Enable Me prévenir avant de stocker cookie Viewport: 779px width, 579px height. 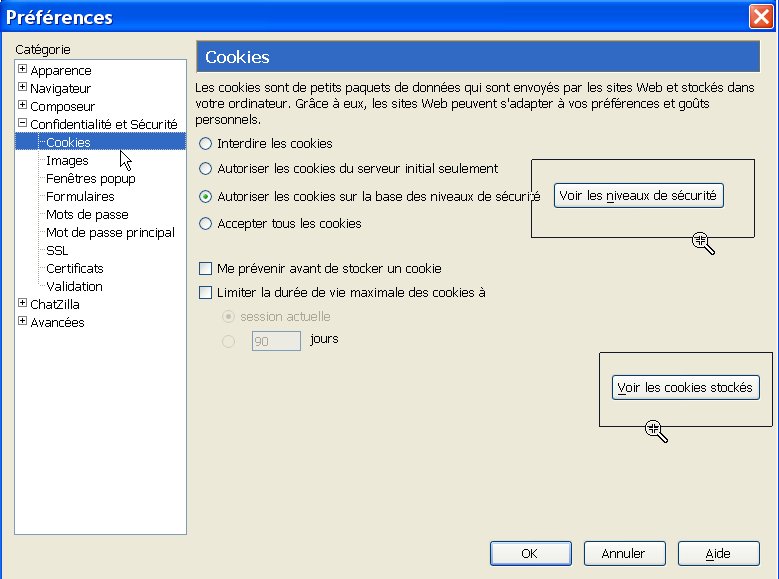[205, 268]
